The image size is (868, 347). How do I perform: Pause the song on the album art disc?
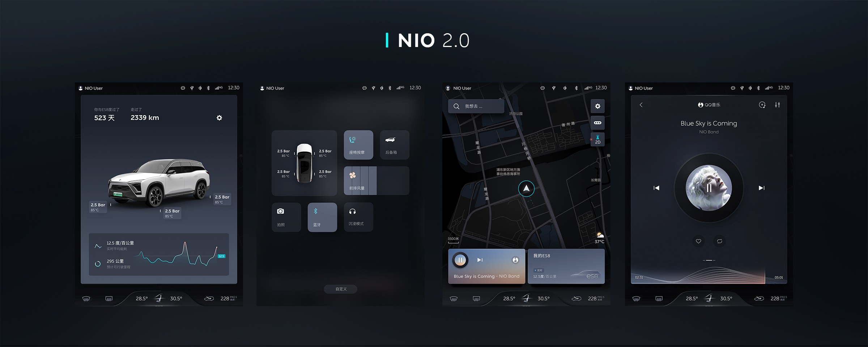(x=709, y=188)
